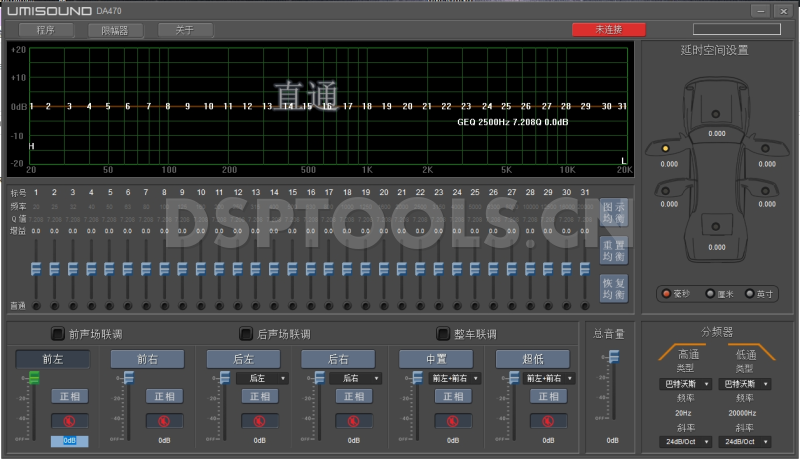
Task: Toggle 正相 phase for 前右 channel
Action: [164, 396]
